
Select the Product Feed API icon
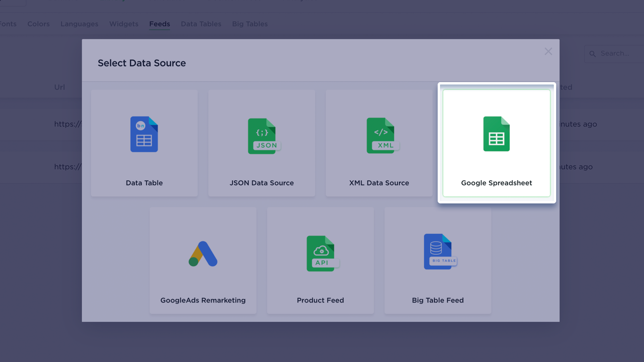(x=322, y=253)
